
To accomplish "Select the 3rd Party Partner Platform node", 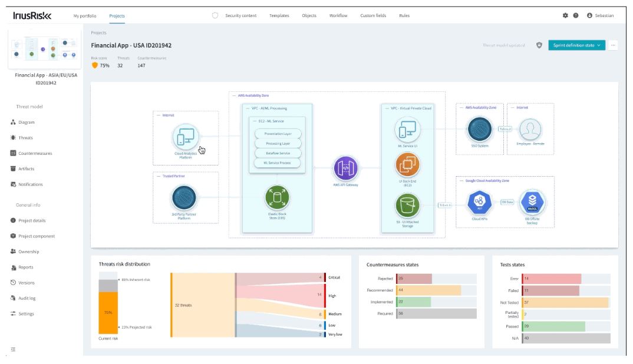I will pyautogui.click(x=184, y=198).
